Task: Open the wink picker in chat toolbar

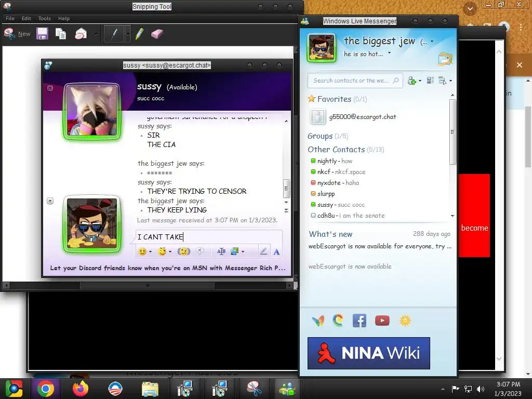Action: click(163, 251)
